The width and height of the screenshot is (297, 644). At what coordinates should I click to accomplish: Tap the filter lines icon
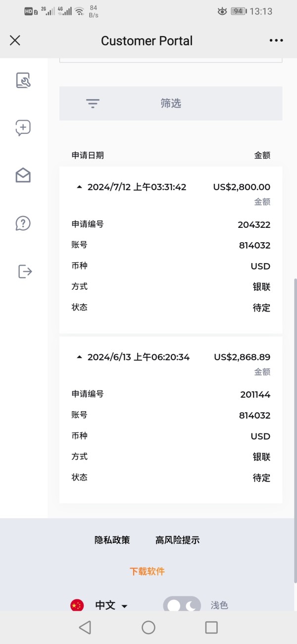tap(93, 103)
